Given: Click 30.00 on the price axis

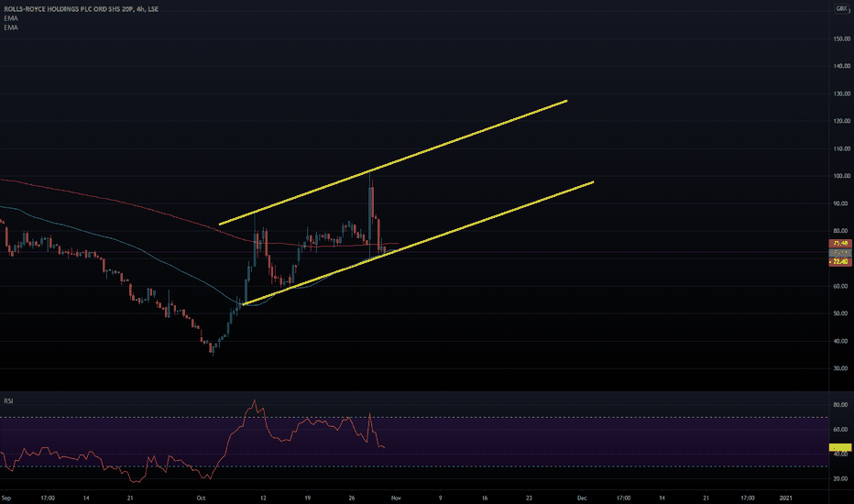Looking at the screenshot, I should 841,368.
